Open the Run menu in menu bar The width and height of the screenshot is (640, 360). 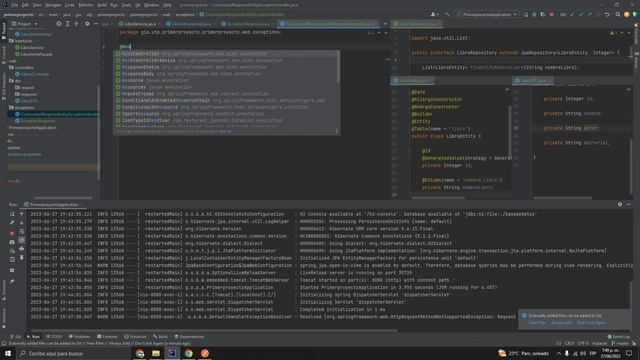(114, 5)
